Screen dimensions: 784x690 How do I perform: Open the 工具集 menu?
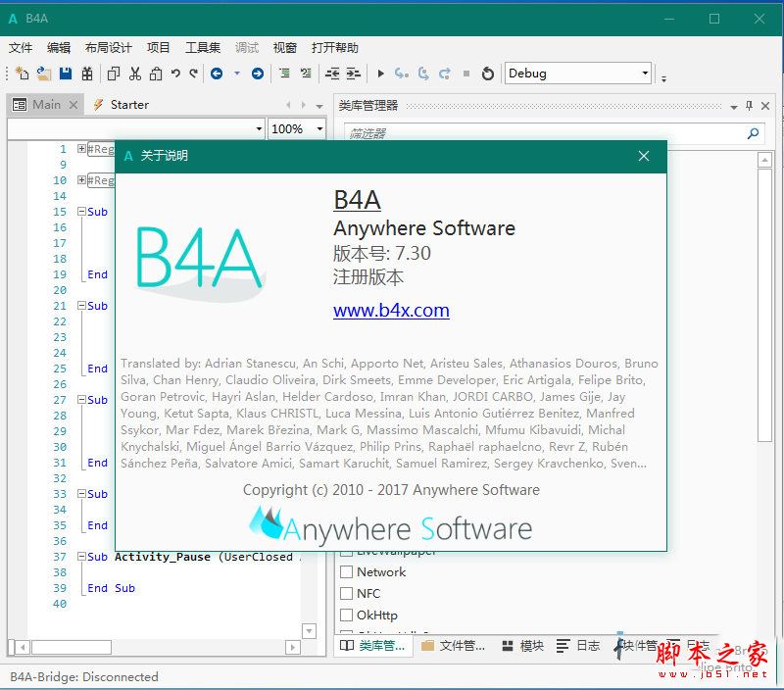tap(203, 47)
